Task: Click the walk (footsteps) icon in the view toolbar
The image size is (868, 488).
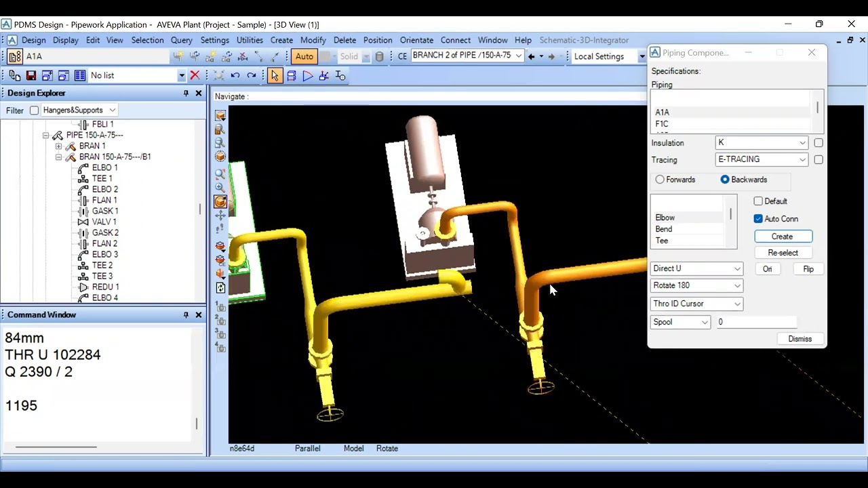Action: (x=220, y=230)
